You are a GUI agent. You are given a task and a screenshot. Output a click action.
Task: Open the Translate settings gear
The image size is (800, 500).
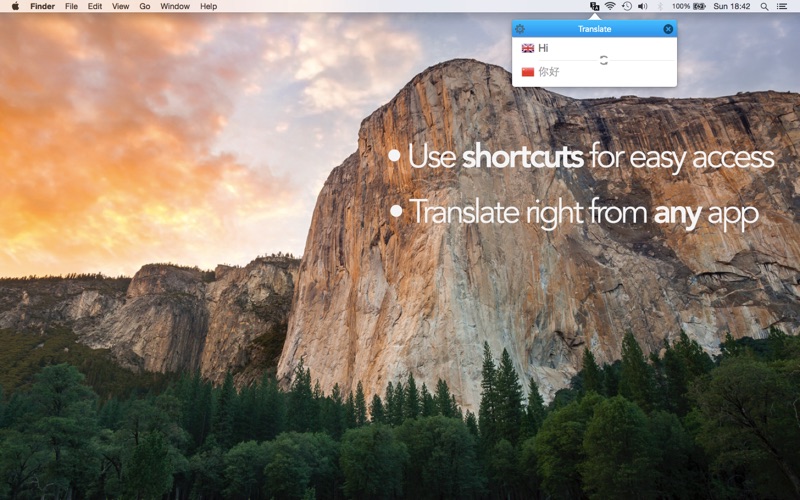click(519, 29)
